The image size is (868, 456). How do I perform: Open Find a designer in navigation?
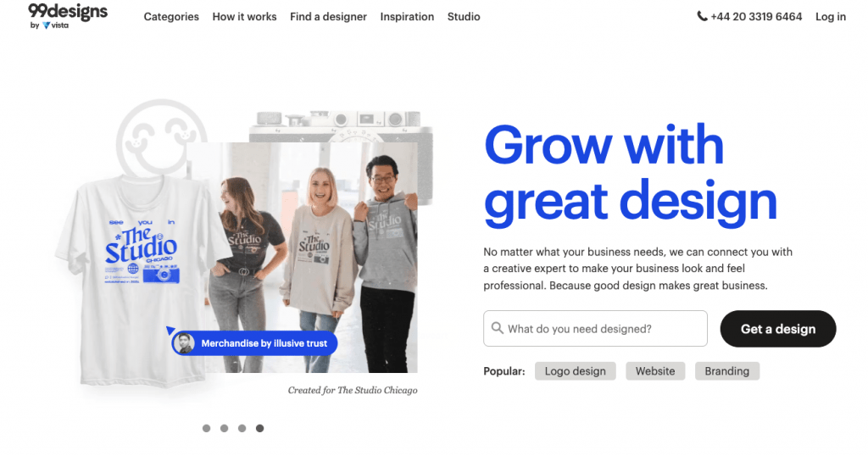[x=328, y=16]
